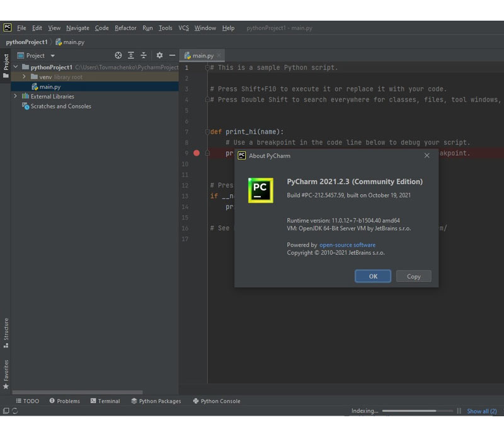Click pythonProject1 breadcrumb in navigation bar
The height and width of the screenshot is (432, 504).
click(x=26, y=42)
